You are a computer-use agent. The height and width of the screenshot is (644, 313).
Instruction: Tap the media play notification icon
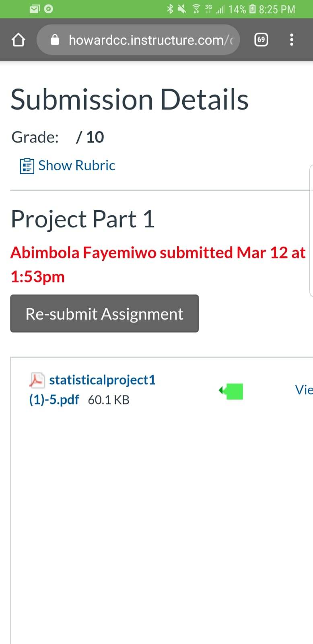coord(48,9)
